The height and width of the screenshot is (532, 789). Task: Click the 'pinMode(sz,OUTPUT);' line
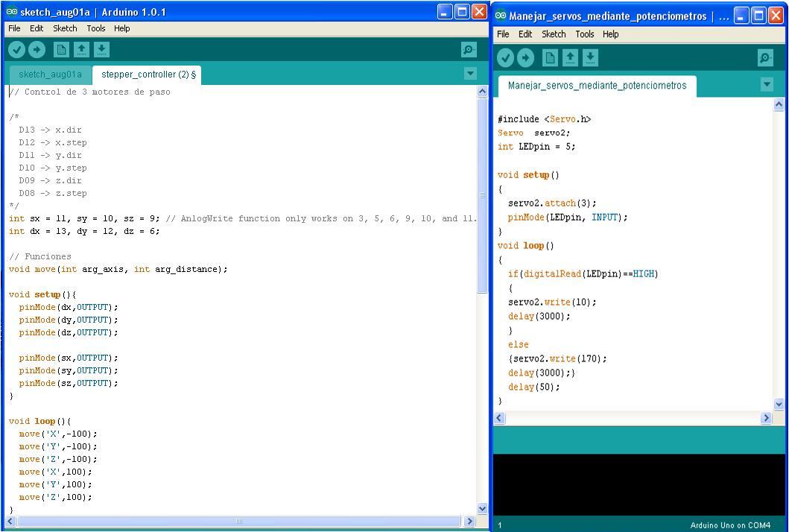tap(69, 383)
